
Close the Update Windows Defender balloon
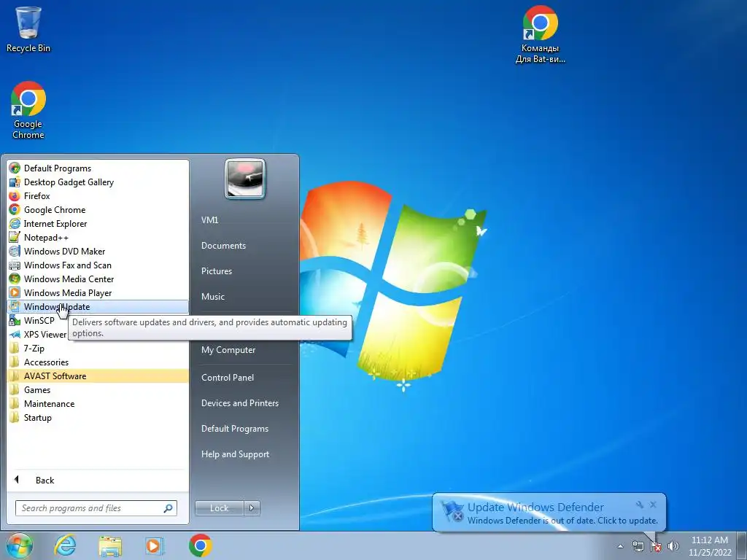coord(653,505)
